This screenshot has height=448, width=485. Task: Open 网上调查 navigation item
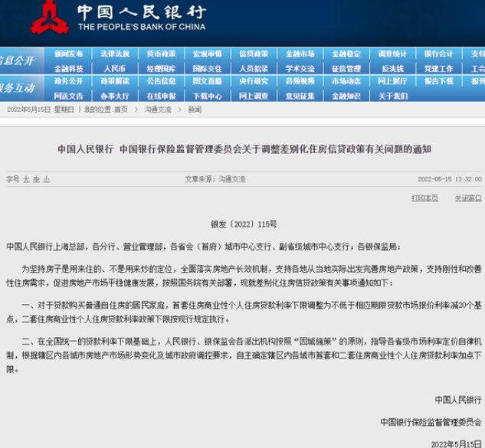tap(254, 96)
